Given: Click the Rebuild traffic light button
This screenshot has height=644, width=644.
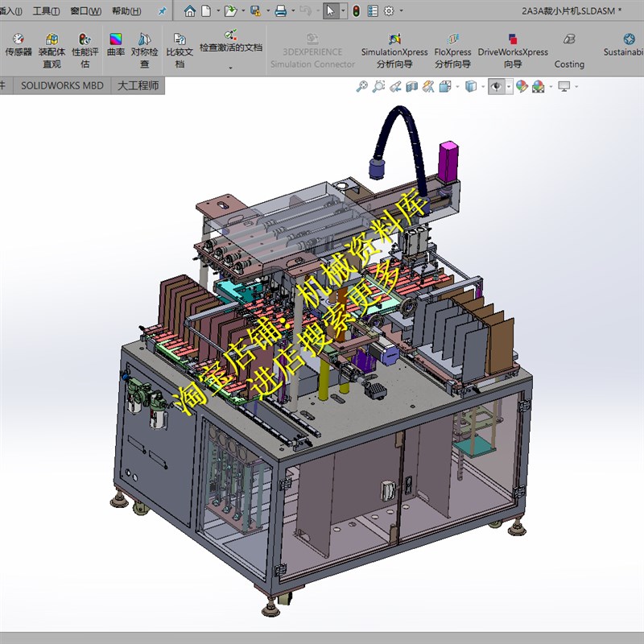Looking at the screenshot, I should tap(356, 11).
